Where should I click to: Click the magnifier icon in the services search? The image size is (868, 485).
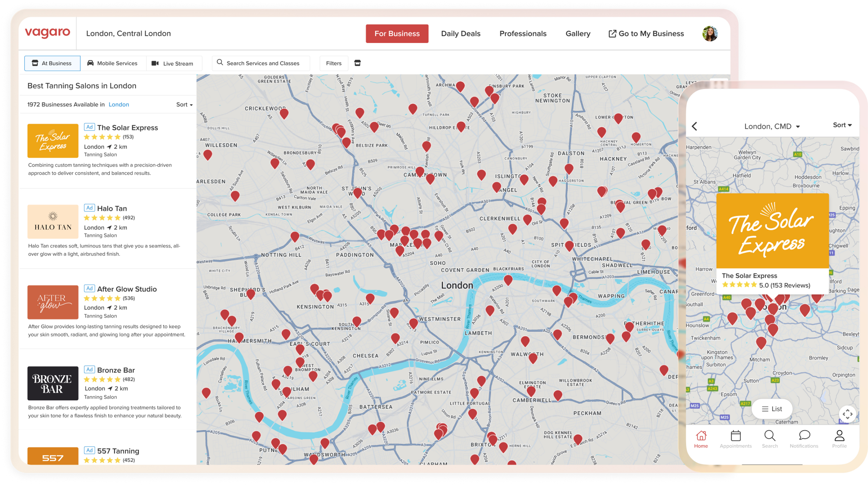(220, 62)
